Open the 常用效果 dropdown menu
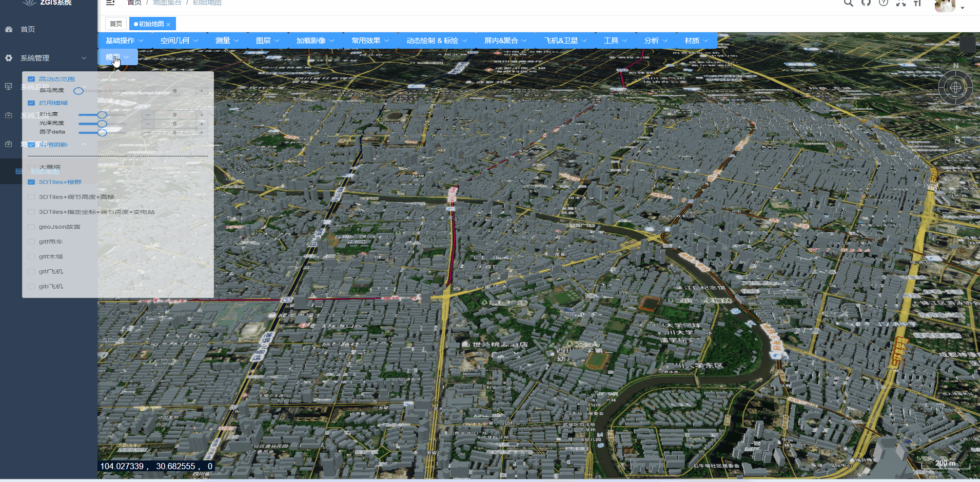 click(370, 41)
